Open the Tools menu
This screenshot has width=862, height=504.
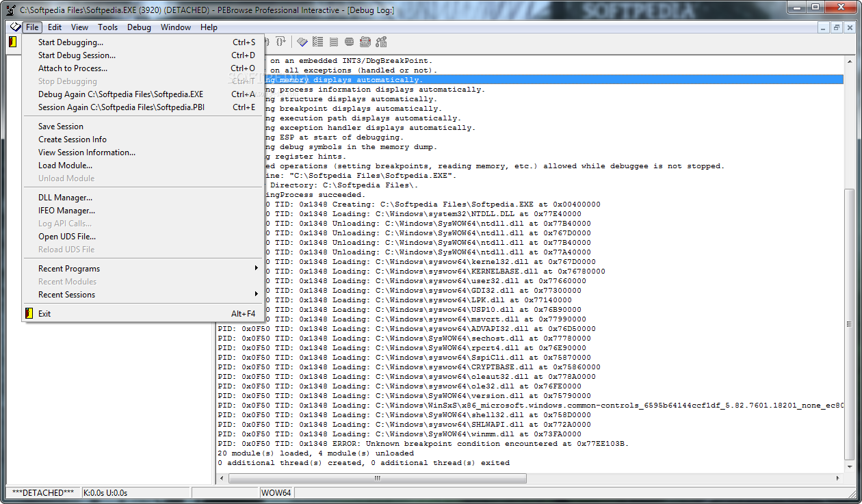click(107, 27)
